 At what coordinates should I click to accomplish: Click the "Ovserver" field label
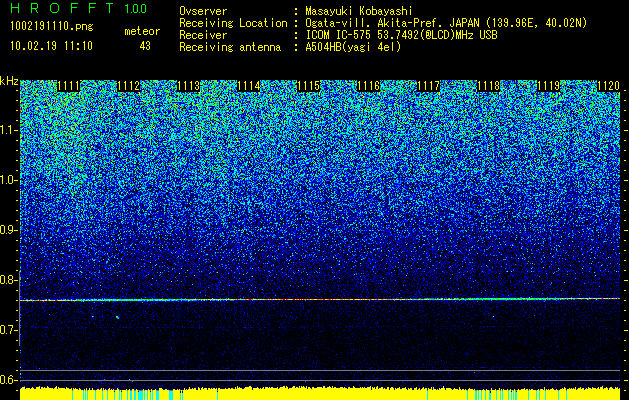(x=203, y=11)
